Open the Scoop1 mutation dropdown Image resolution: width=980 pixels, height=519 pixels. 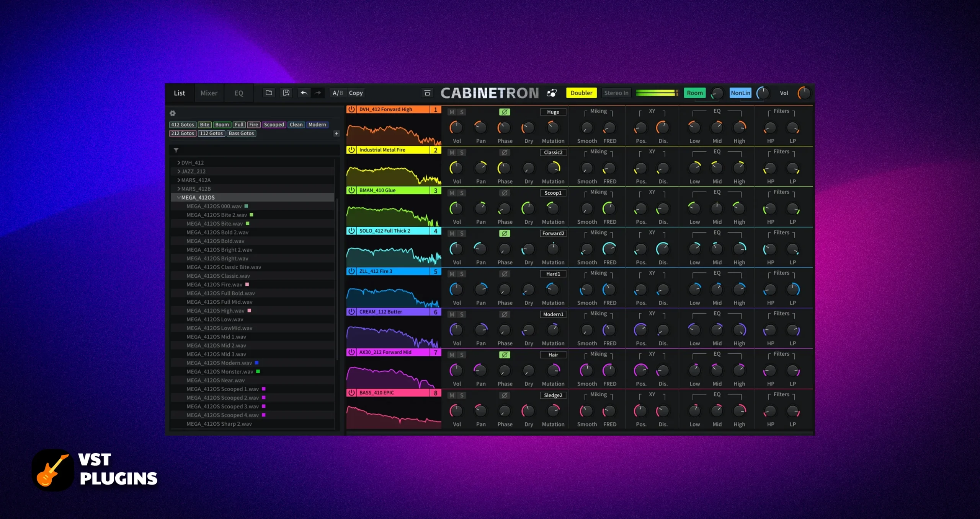click(x=553, y=193)
